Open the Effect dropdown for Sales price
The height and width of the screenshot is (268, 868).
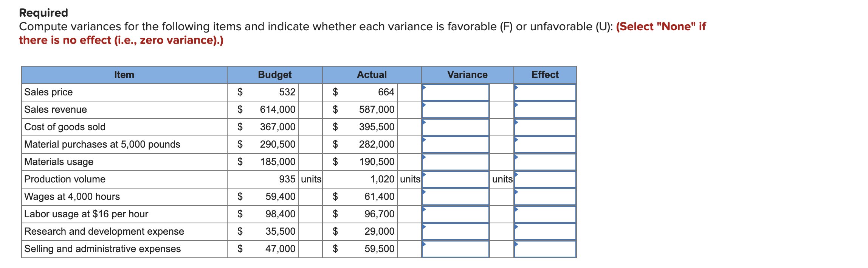[544, 92]
